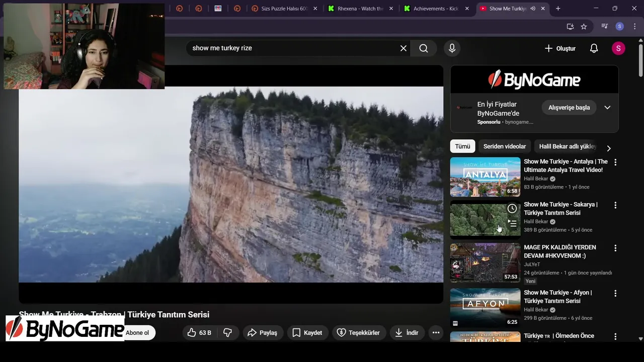Save video with Kaydet button
The image size is (644, 362).
point(307,333)
